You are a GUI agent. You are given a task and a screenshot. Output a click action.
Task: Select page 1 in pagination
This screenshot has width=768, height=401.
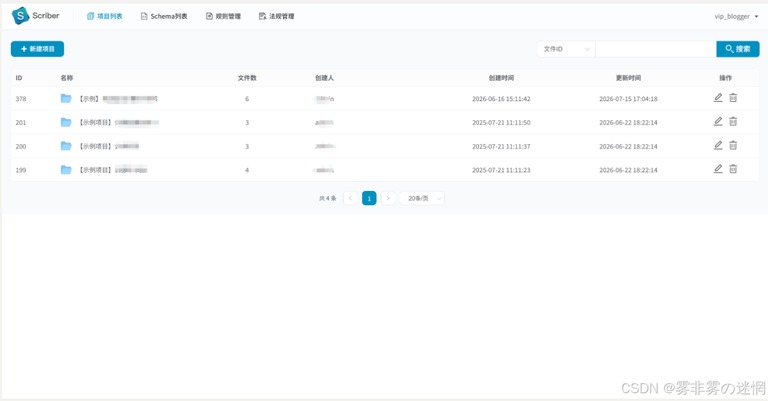pyautogui.click(x=369, y=198)
